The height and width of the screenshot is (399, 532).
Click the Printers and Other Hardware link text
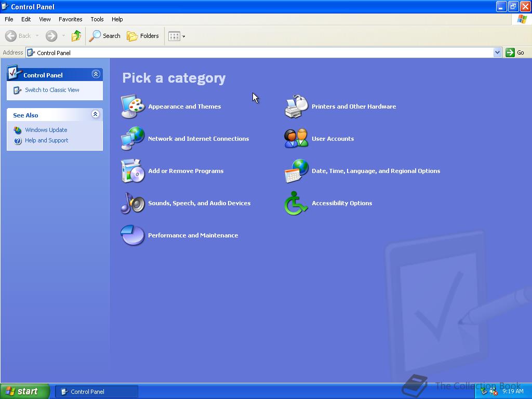coord(354,107)
